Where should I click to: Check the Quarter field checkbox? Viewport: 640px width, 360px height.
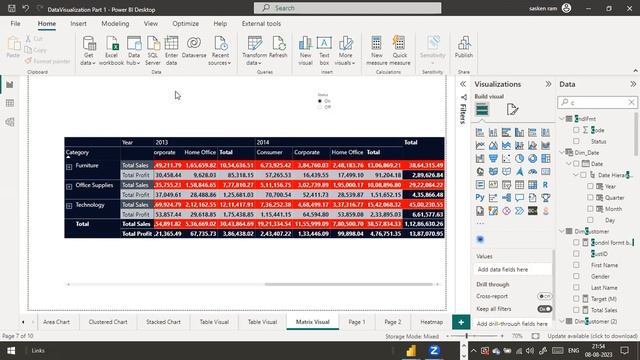(x=590, y=198)
